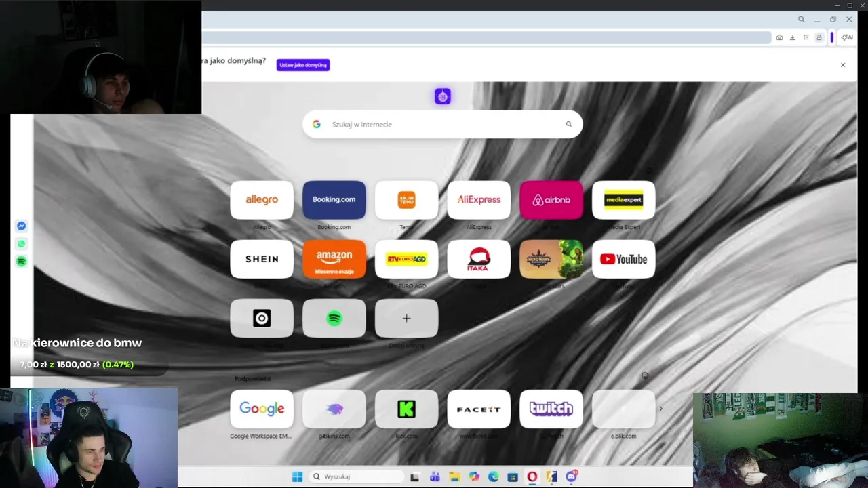Open the SHEIN speed dial tile
This screenshot has width=868, height=488.
click(262, 259)
